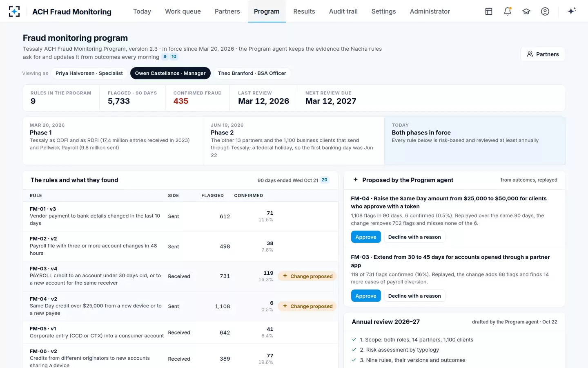
Task: Open the Audit trail tab
Action: [343, 11]
